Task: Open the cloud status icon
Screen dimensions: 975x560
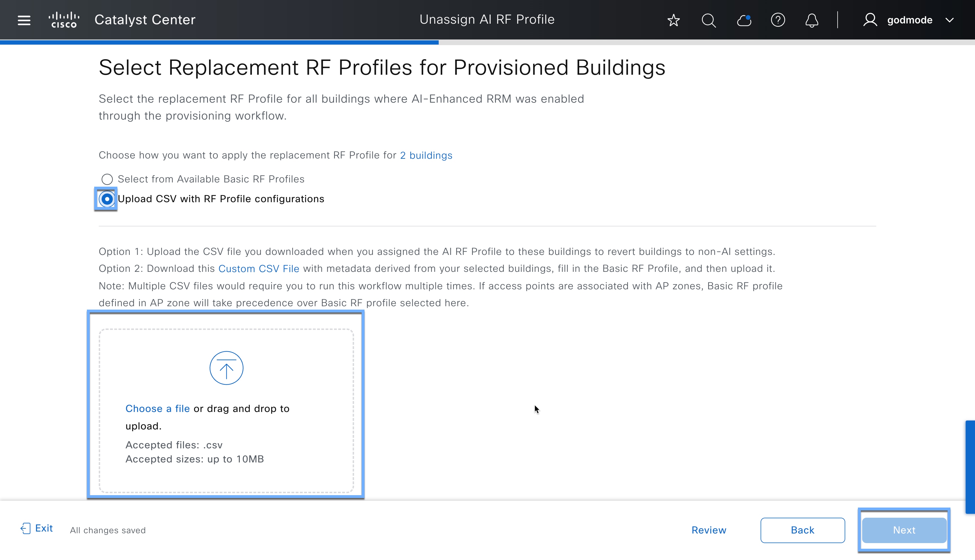Action: click(743, 20)
